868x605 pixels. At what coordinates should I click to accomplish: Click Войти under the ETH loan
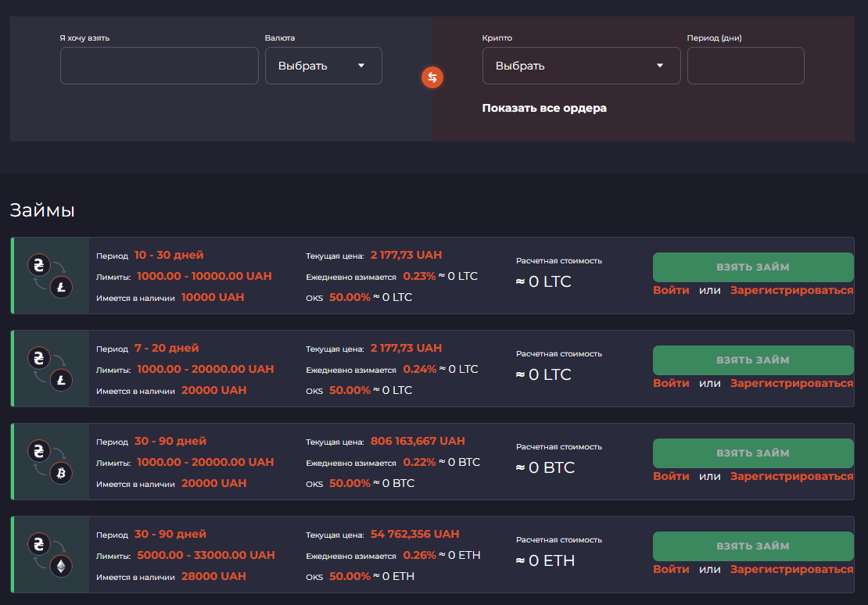671,569
